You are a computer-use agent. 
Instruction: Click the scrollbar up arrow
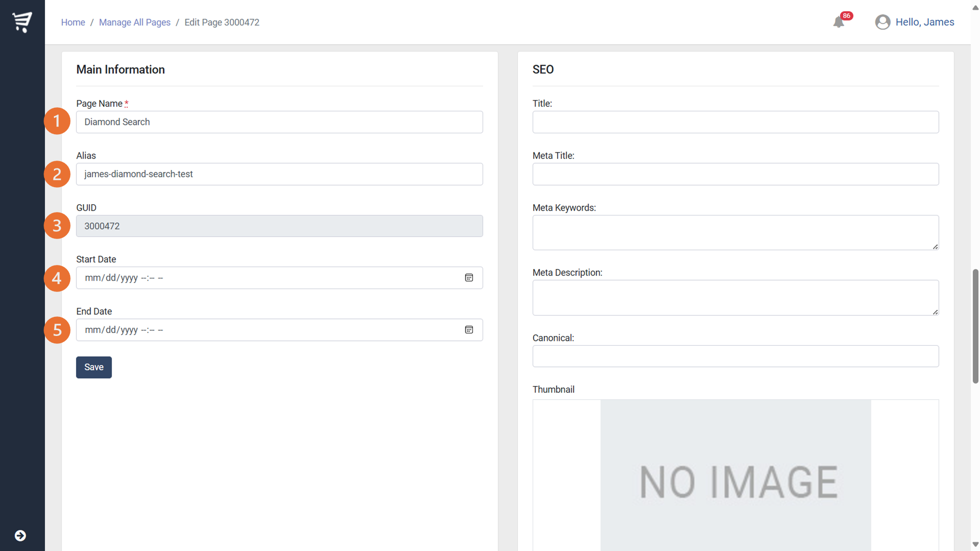(x=975, y=8)
